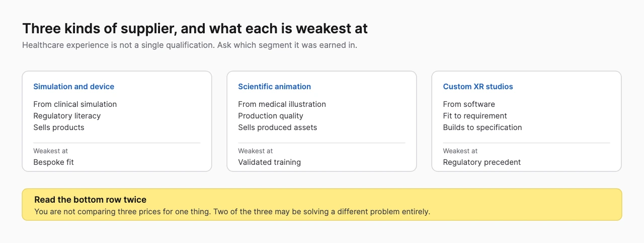The width and height of the screenshot is (644, 243).
Task: Click 'From software' text
Action: [469, 104]
